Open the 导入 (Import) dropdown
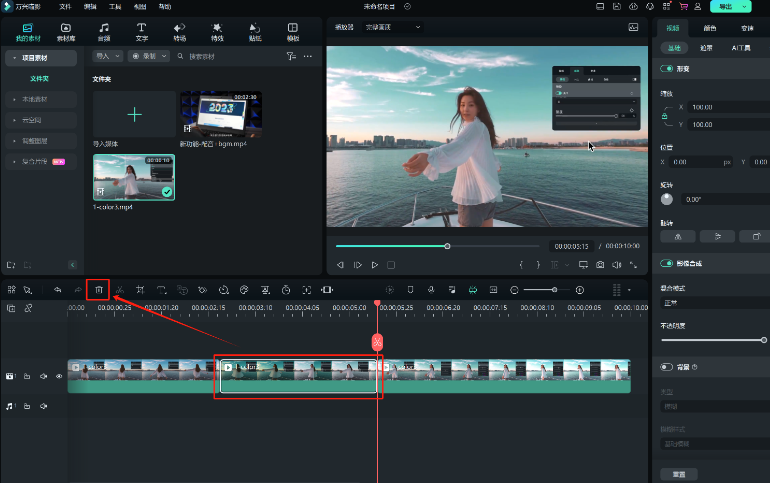The width and height of the screenshot is (770, 483). tap(108, 56)
